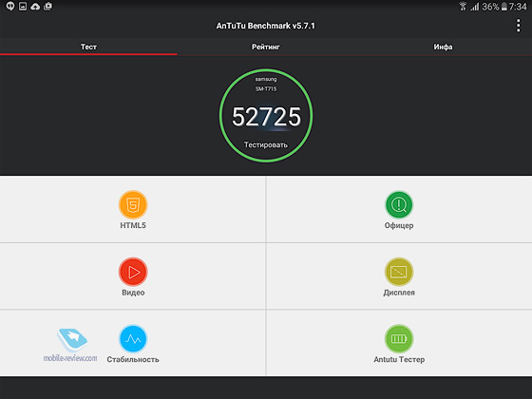
Task: Tap the 36% battery percentage
Action: pyautogui.click(x=490, y=7)
